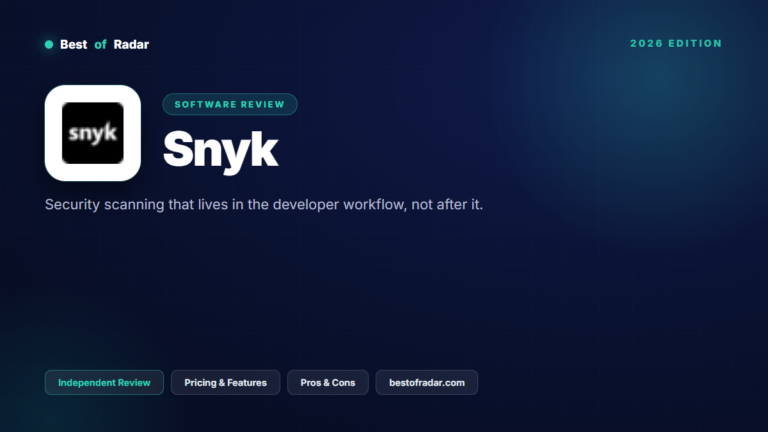Select the Pros & Cons pill
The width and height of the screenshot is (768, 432).
click(x=328, y=383)
